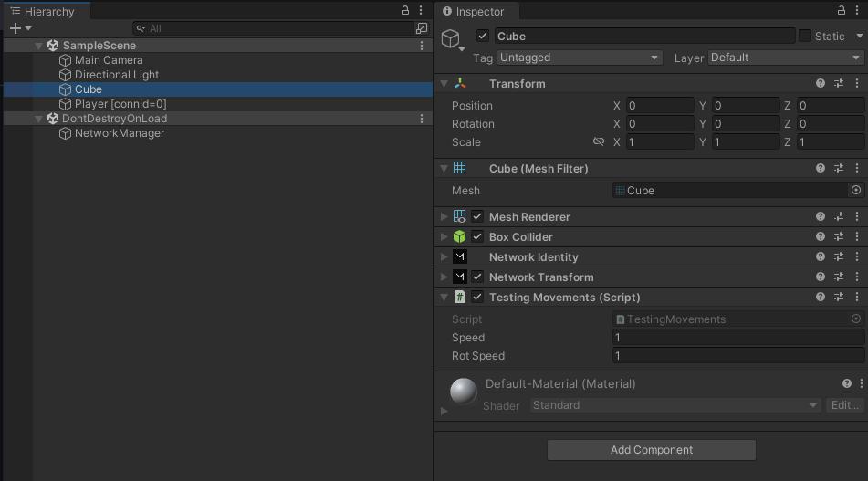Collapse Testing Movements script component

[x=444, y=298]
